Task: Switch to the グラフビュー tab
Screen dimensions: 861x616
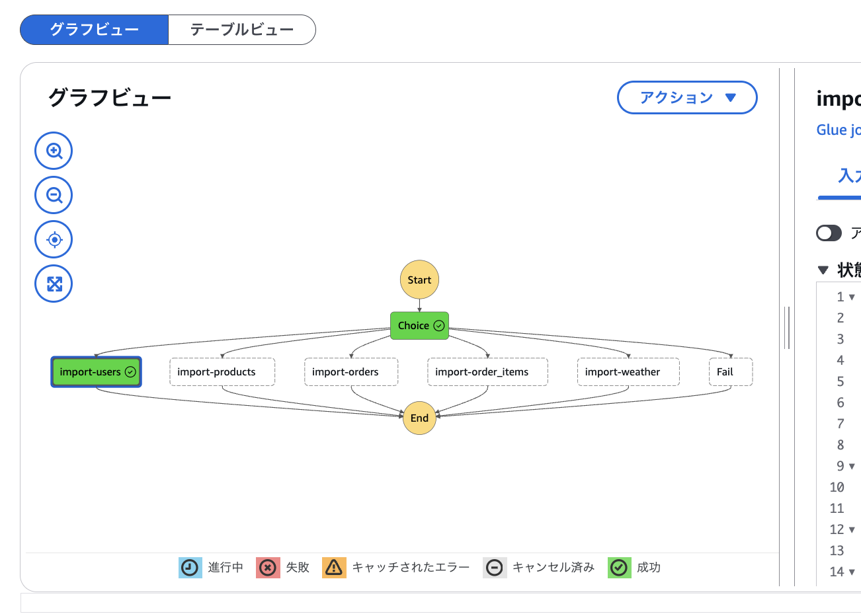Action: coord(95,30)
